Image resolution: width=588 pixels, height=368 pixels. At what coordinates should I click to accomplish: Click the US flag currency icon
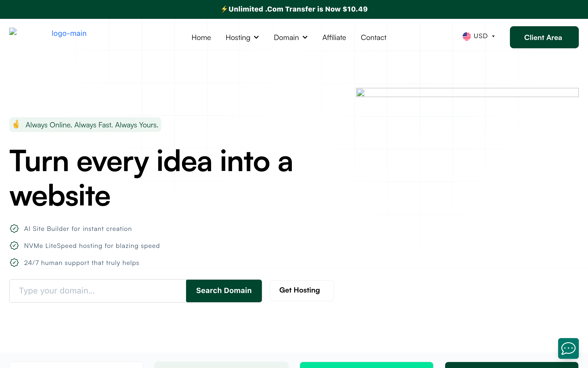(466, 36)
